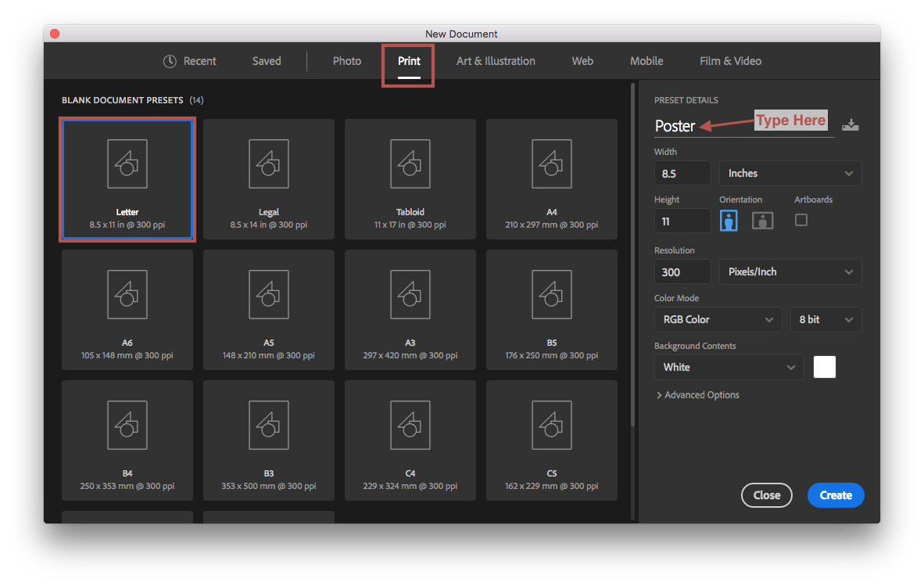This screenshot has width=924, height=586.
Task: Click the red window close button
Action: point(55,34)
